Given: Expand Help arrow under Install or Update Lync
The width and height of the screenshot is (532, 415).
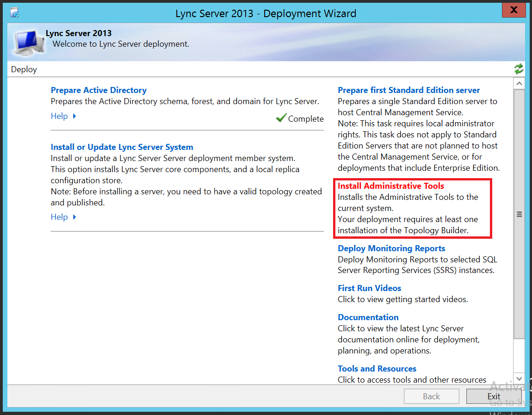Looking at the screenshot, I should [74, 217].
